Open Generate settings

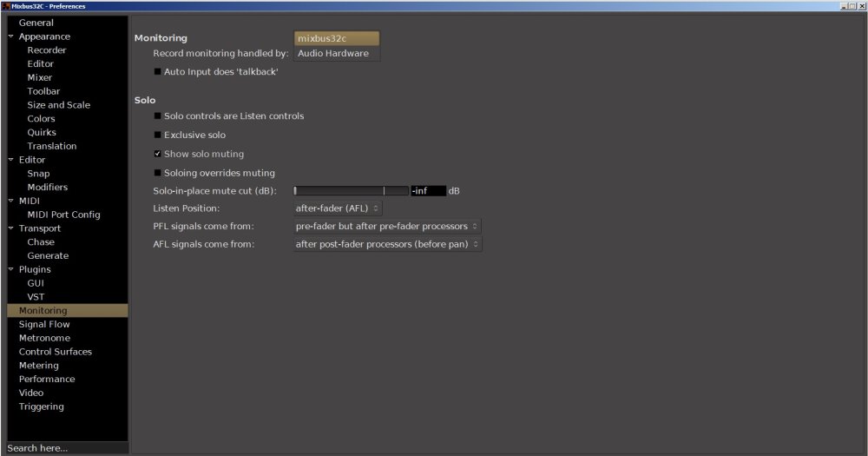click(48, 255)
